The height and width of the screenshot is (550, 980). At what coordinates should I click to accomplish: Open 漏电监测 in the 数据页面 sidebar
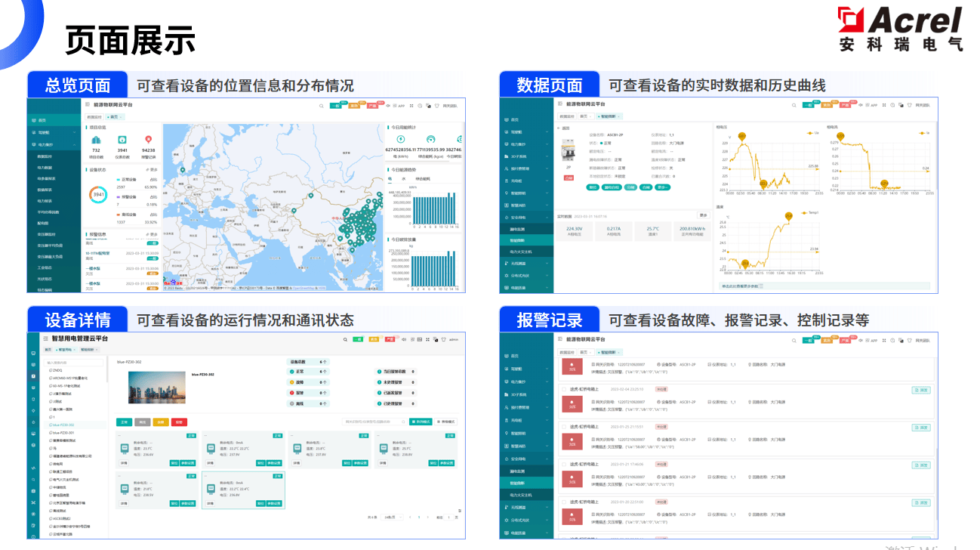click(x=526, y=228)
